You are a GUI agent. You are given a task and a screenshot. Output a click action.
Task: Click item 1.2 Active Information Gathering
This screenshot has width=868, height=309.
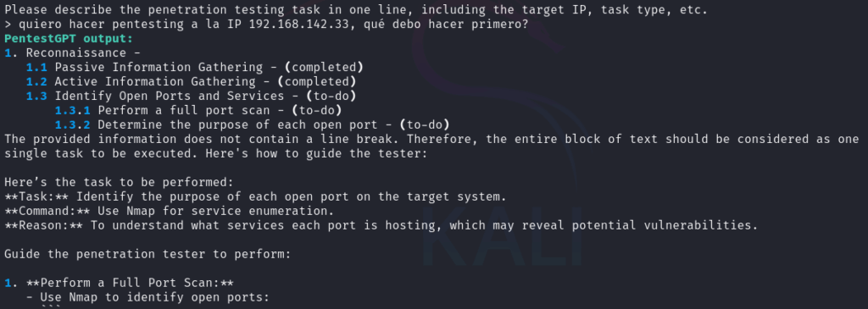pyautogui.click(x=191, y=82)
